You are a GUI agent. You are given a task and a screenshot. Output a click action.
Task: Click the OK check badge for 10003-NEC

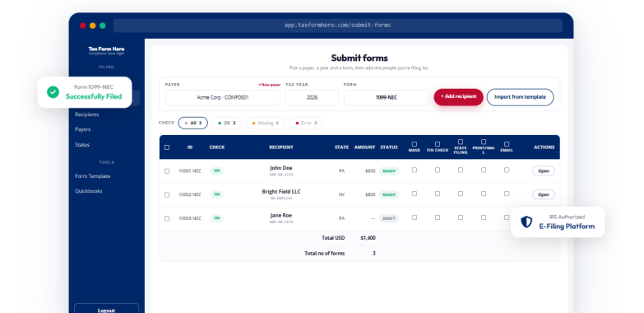pyautogui.click(x=217, y=218)
